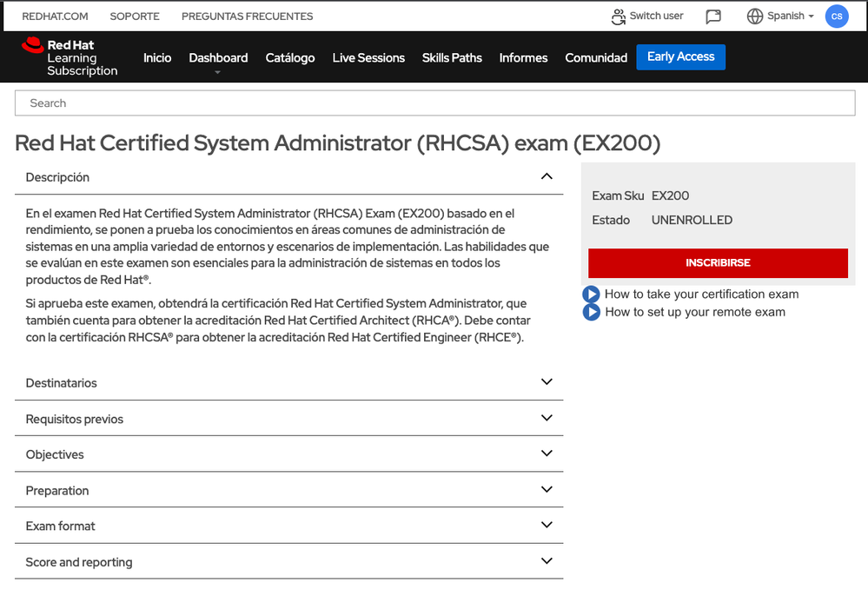Click the Red Hat Learning Subscription logo

(x=70, y=57)
